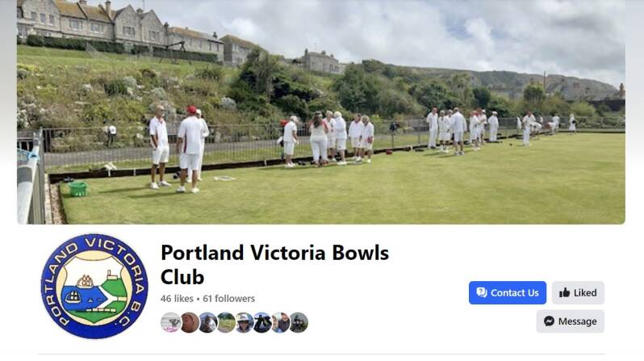Click the Contact Us button
644x361 pixels.
(508, 292)
